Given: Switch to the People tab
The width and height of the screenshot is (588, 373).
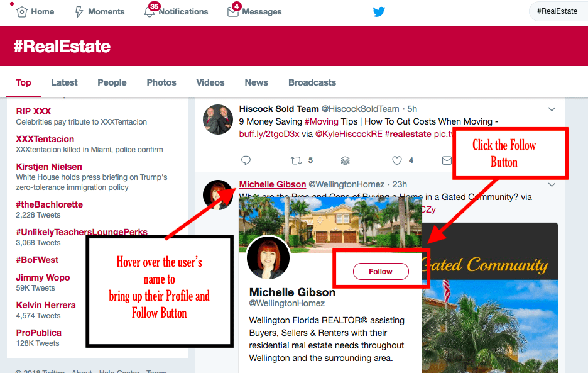Looking at the screenshot, I should point(112,82).
